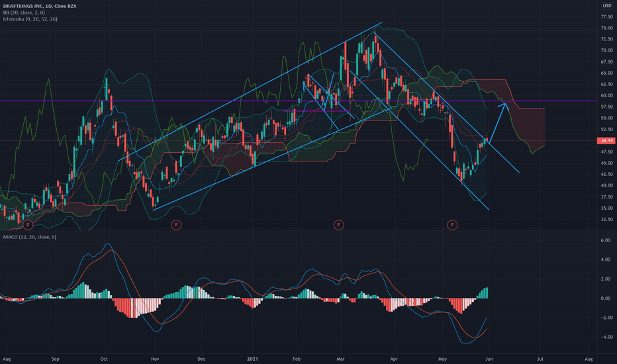Click the 57.50 price axis label
The image size is (617, 364).
[607, 107]
